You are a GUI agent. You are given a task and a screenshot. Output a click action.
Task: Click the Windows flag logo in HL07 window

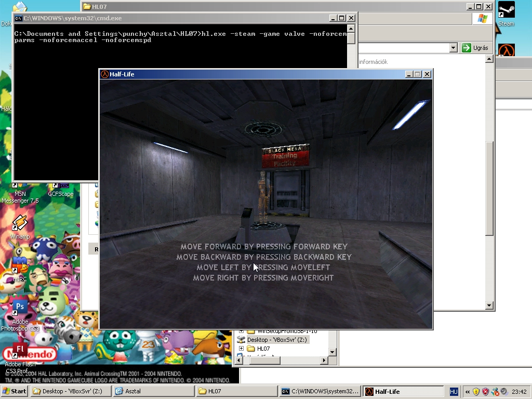(x=482, y=19)
